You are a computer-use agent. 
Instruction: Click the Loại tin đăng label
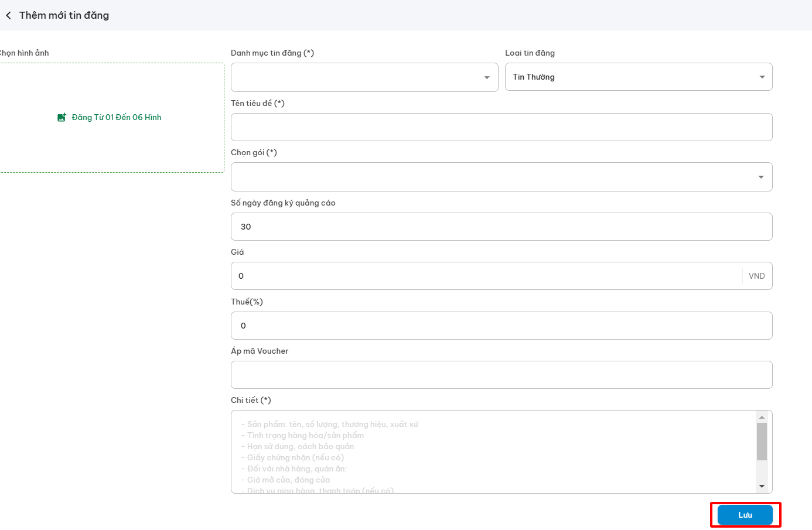tap(530, 53)
